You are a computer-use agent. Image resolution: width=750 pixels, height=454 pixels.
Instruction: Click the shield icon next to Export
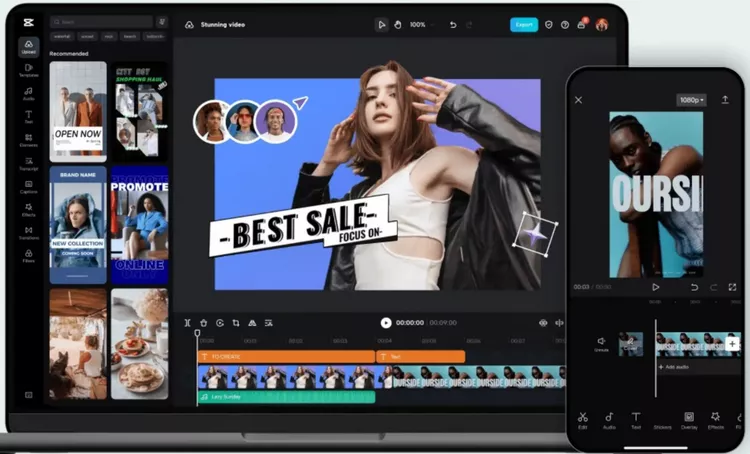point(549,24)
